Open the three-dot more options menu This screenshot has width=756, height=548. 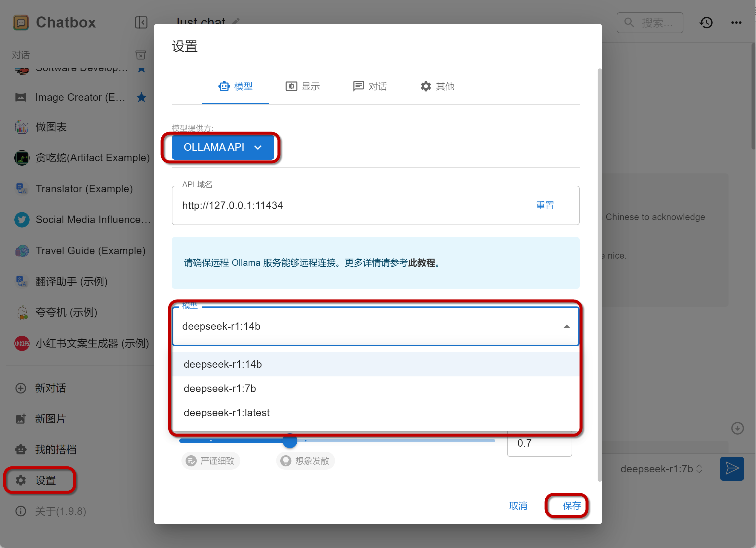(736, 22)
